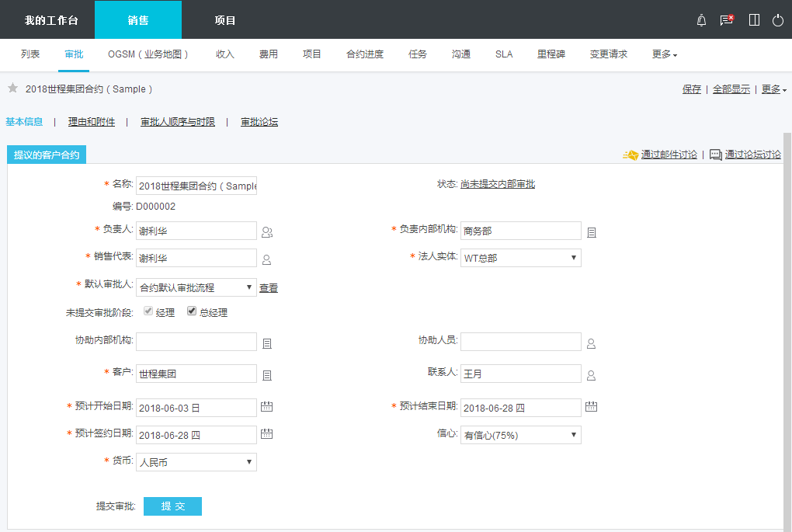Click the split layout icon in header
The width and height of the screenshot is (792, 532).
point(754,20)
